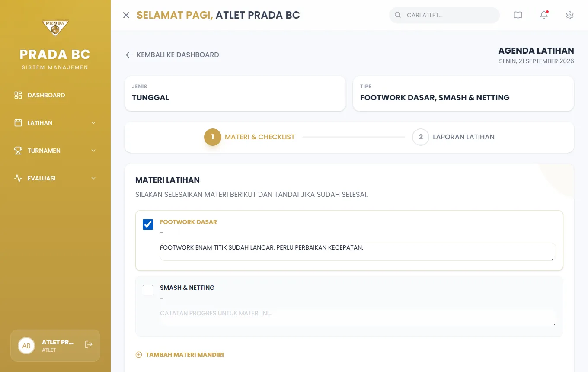
Task: Click the search magnifier icon
Action: (398, 15)
